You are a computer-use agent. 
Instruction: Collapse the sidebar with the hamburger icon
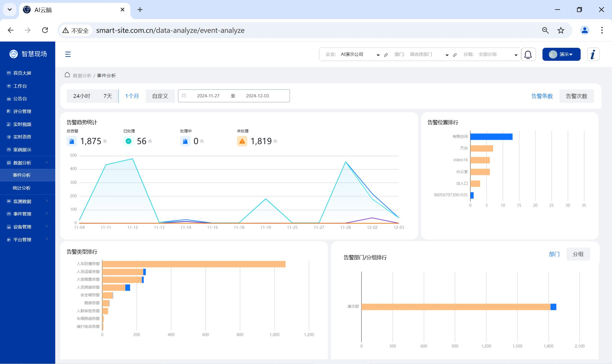[68, 54]
